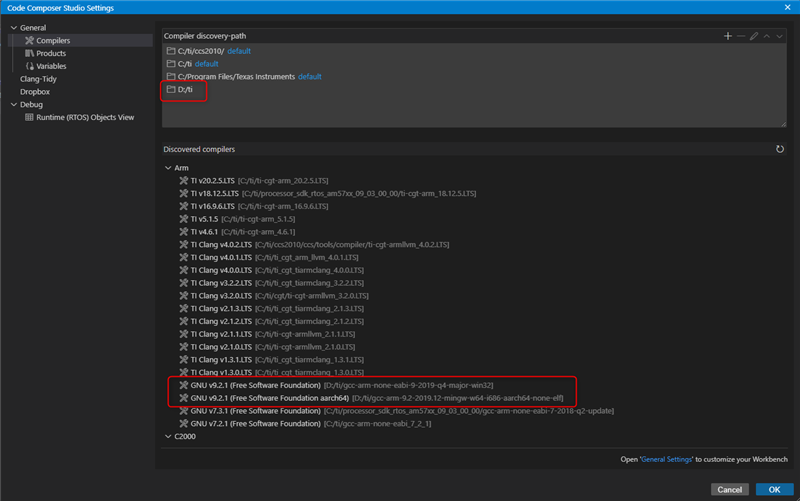The width and height of the screenshot is (800, 501).
Task: Open Clang-Tidy settings
Action: click(x=38, y=79)
